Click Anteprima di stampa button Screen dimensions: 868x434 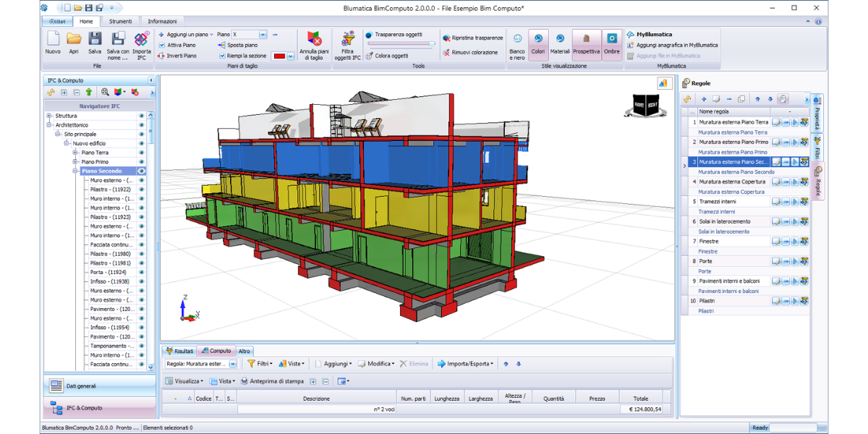point(272,381)
